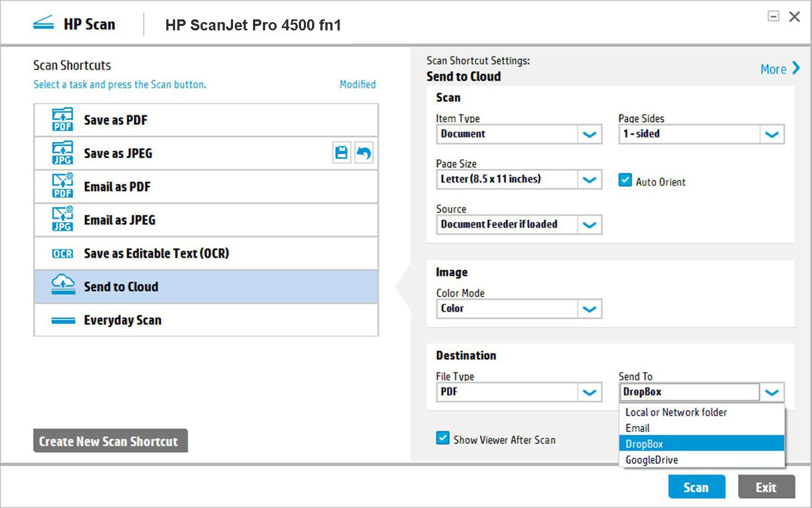Expand the Page Size dropdown

click(x=589, y=180)
